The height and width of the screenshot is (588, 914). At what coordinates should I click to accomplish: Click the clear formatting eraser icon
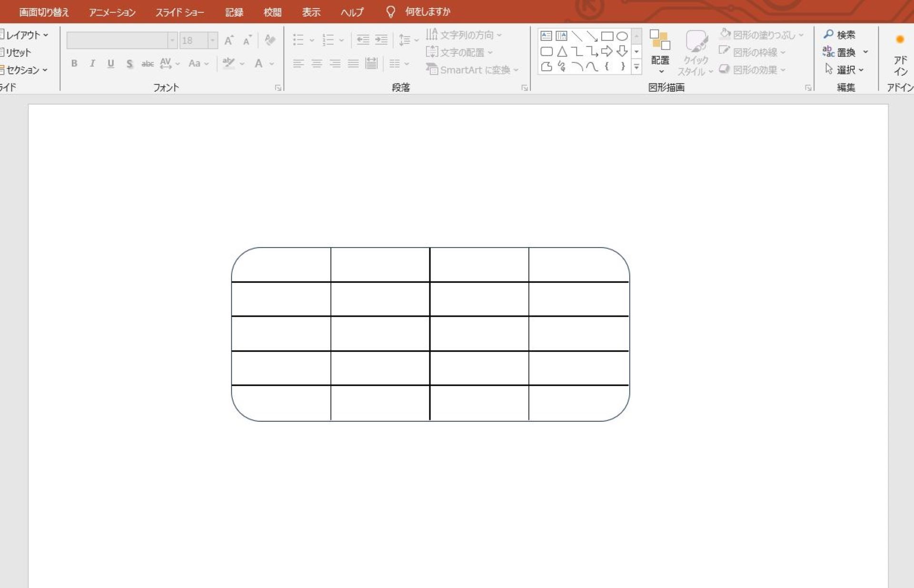coord(270,40)
